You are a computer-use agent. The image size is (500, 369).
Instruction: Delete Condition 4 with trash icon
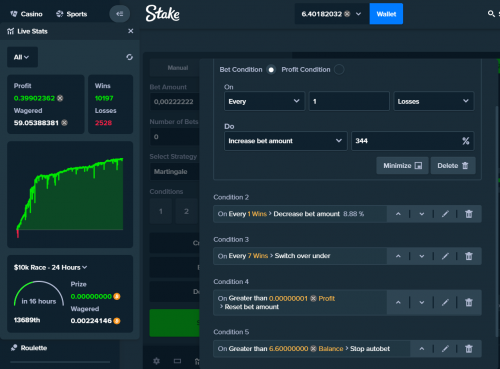[469, 302]
